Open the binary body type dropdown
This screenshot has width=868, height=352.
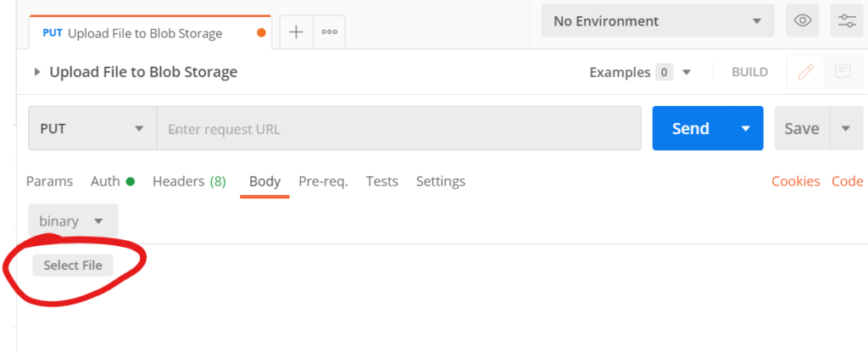coord(73,221)
